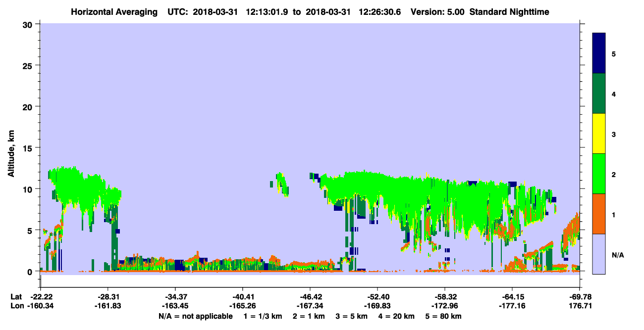This screenshot has width=644, height=330.
Task: Click longitude value 176.71
Action: click(x=581, y=306)
